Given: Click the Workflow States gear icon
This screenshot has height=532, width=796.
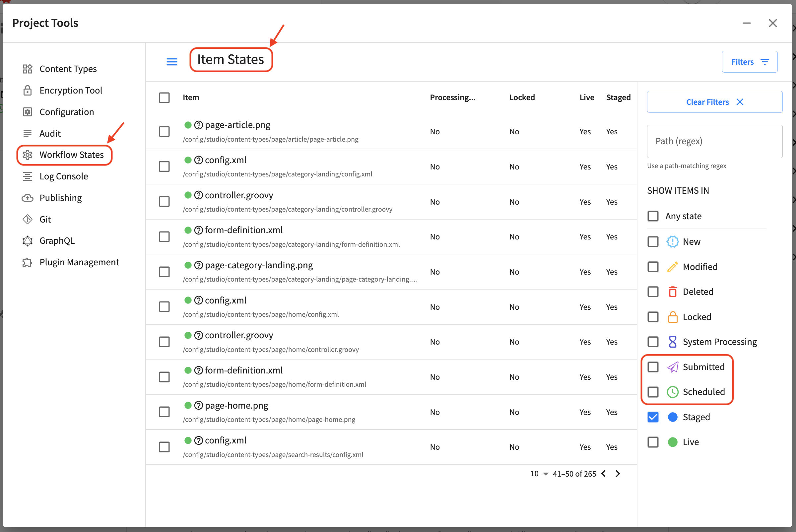Looking at the screenshot, I should tap(28, 155).
